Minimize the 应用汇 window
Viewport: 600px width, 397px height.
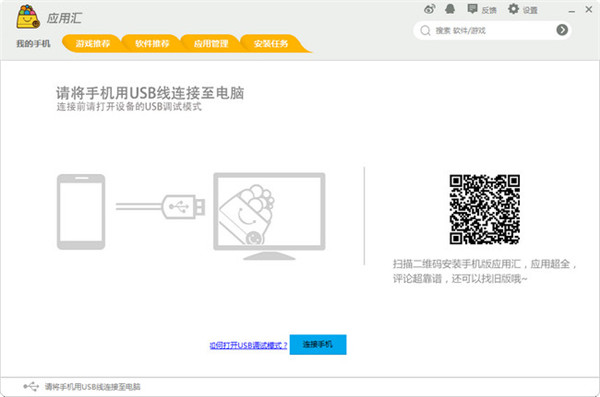click(x=572, y=11)
